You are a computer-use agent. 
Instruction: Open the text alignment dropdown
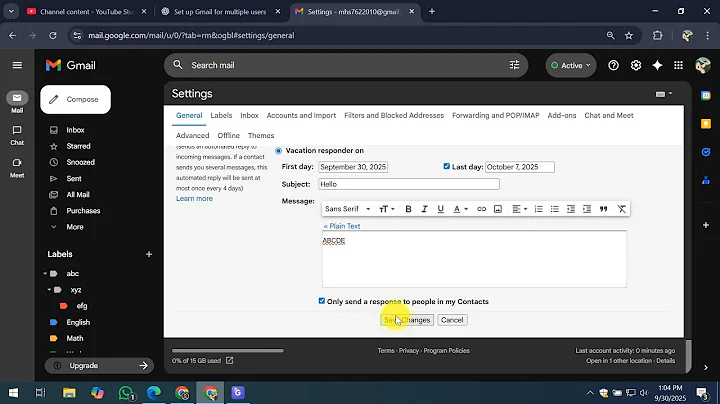coord(519,209)
